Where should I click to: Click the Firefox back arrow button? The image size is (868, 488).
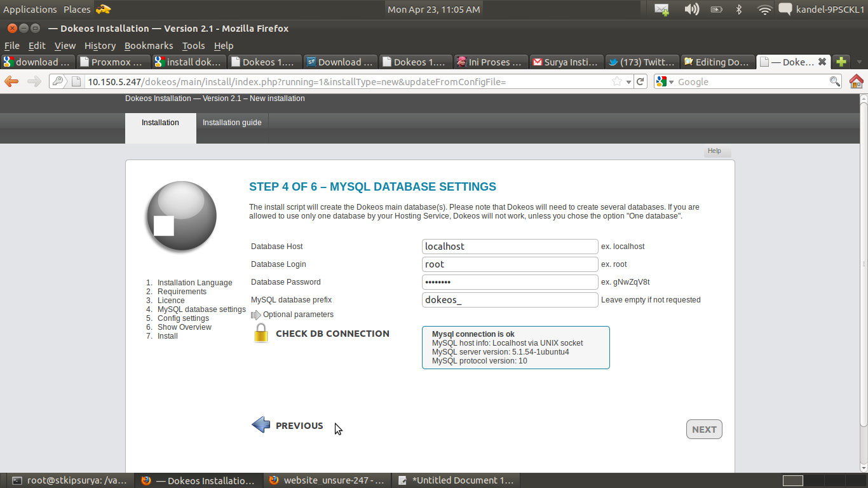click(11, 81)
